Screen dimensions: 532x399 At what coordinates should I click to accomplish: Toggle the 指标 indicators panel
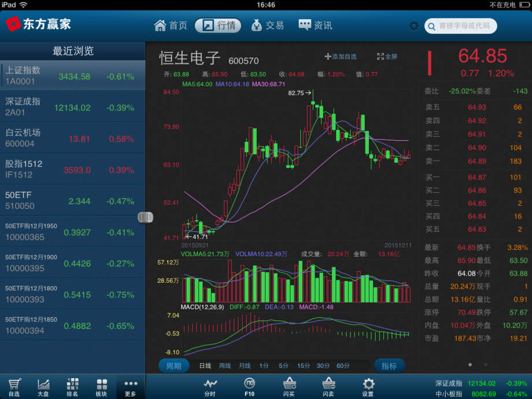click(389, 365)
